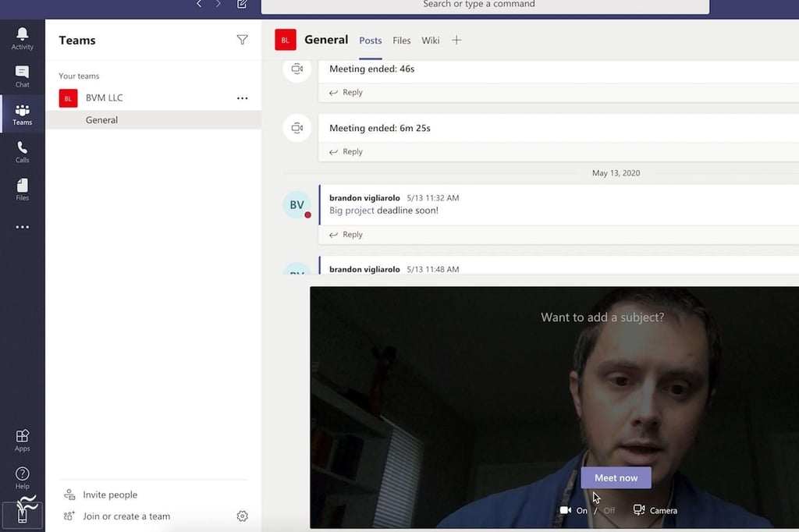Add a tab with the plus icon
This screenshot has width=799, height=532.
(456, 41)
